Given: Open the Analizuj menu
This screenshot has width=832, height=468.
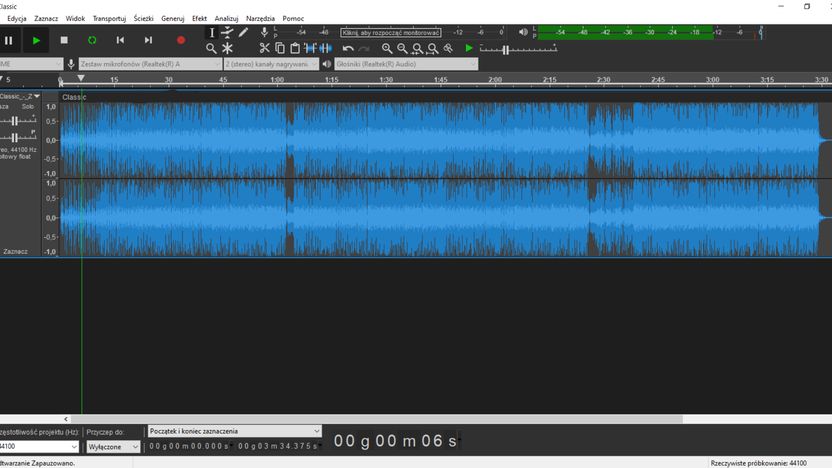Looking at the screenshot, I should tap(226, 19).
